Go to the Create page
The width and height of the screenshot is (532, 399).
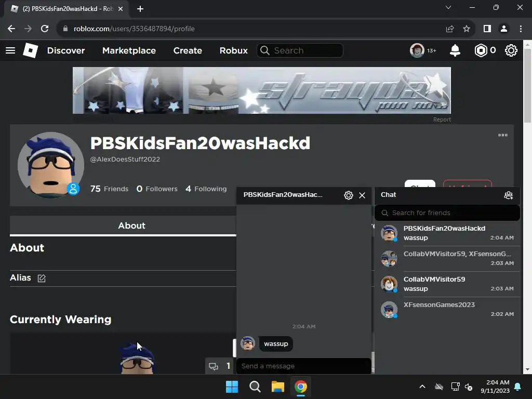(x=188, y=50)
